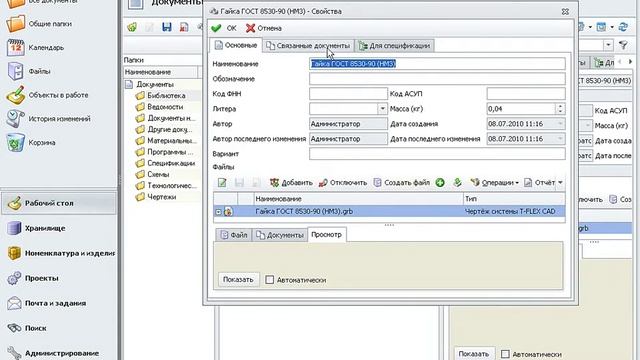The width and height of the screenshot is (640, 360).
Task: Select Чертежи folder in tree
Action: [156, 197]
